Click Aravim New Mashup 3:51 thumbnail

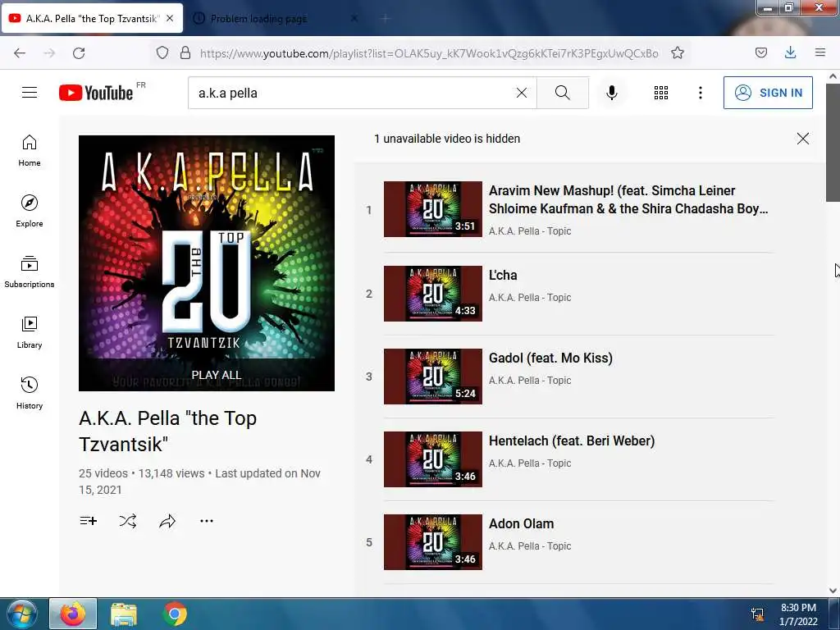point(433,209)
